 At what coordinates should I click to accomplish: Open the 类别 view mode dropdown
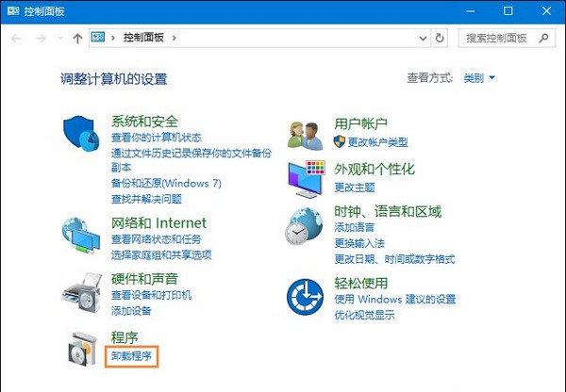coord(479,78)
